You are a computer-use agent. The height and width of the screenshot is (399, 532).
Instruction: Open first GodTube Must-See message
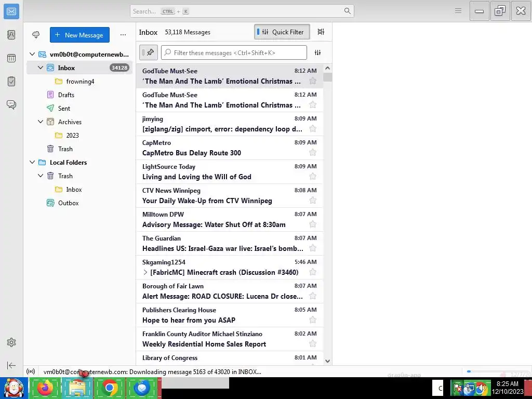(230, 76)
